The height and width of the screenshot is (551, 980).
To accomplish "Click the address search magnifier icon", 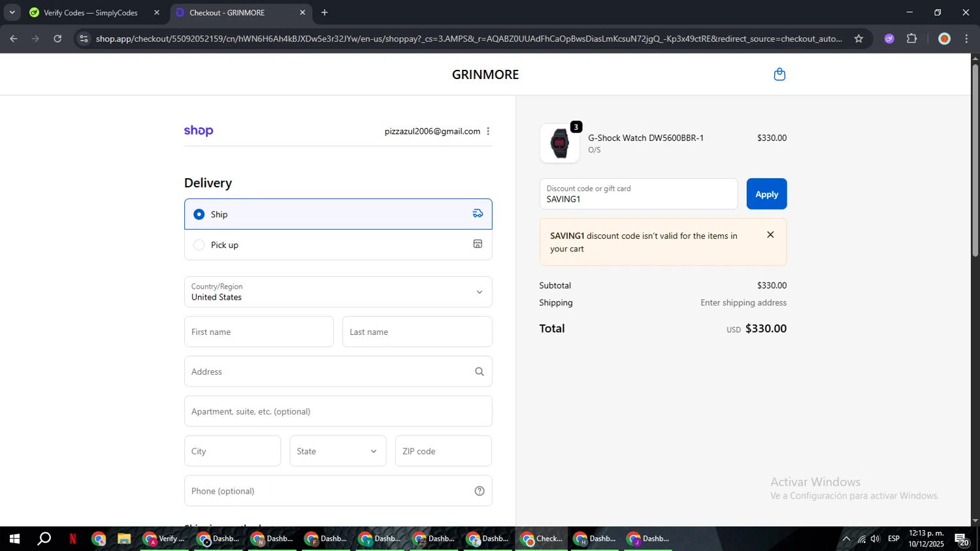I will (479, 371).
